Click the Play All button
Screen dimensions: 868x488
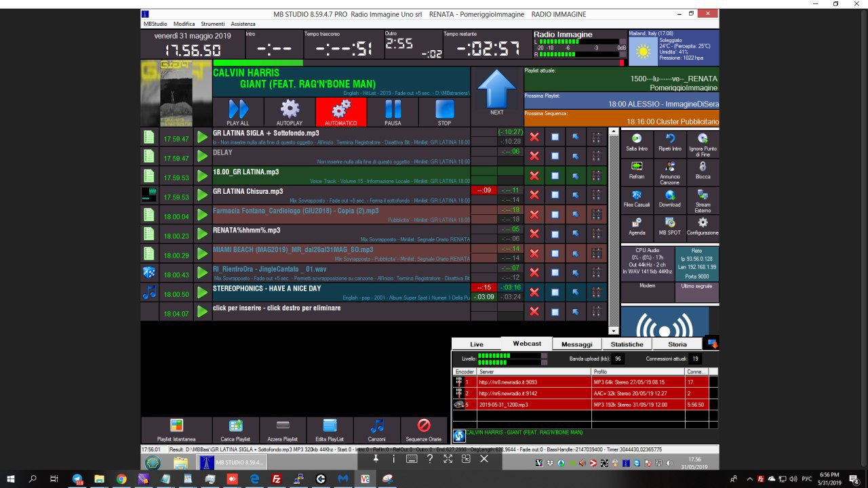238,112
